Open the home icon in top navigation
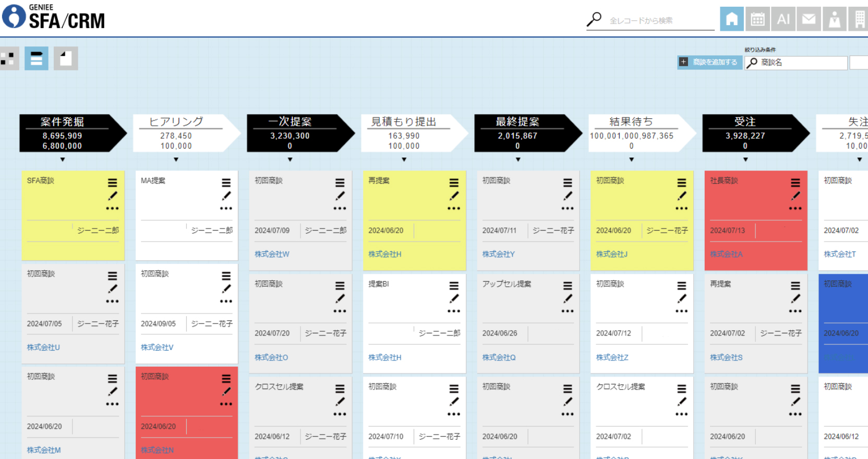 732,19
